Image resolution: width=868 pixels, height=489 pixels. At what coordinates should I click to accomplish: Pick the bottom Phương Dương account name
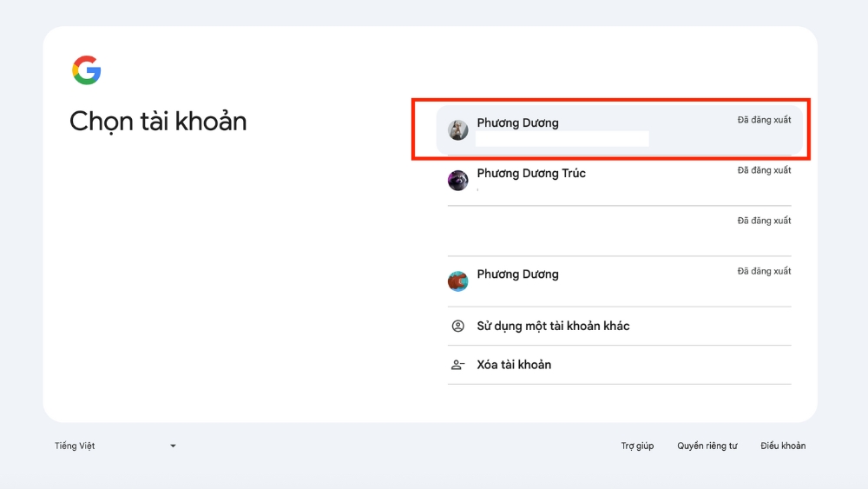coord(517,274)
